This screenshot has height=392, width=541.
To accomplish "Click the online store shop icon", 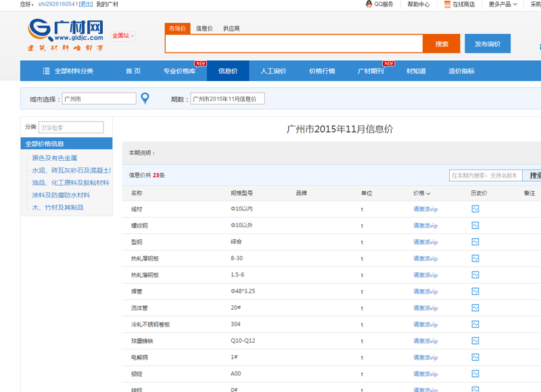I will pyautogui.click(x=447, y=5).
